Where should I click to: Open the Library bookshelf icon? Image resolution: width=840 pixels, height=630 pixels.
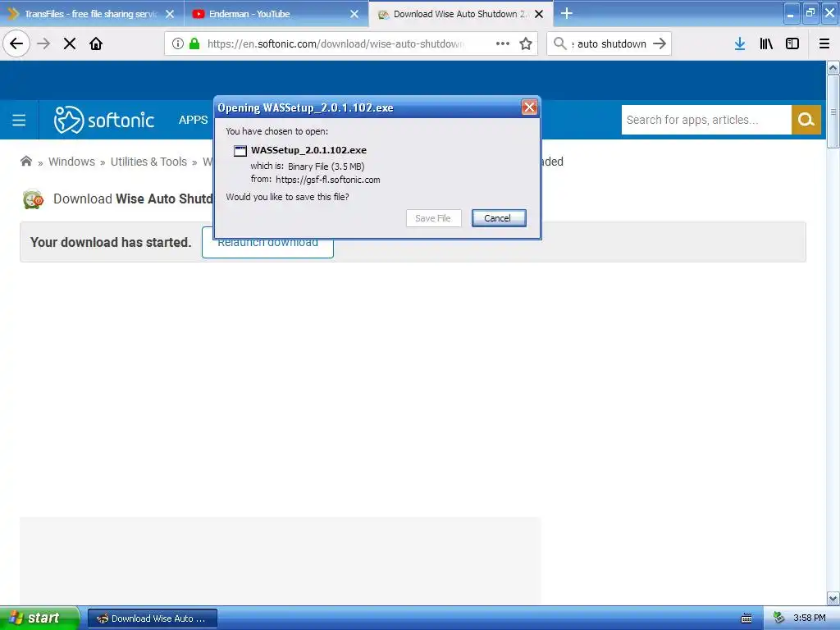tap(766, 43)
